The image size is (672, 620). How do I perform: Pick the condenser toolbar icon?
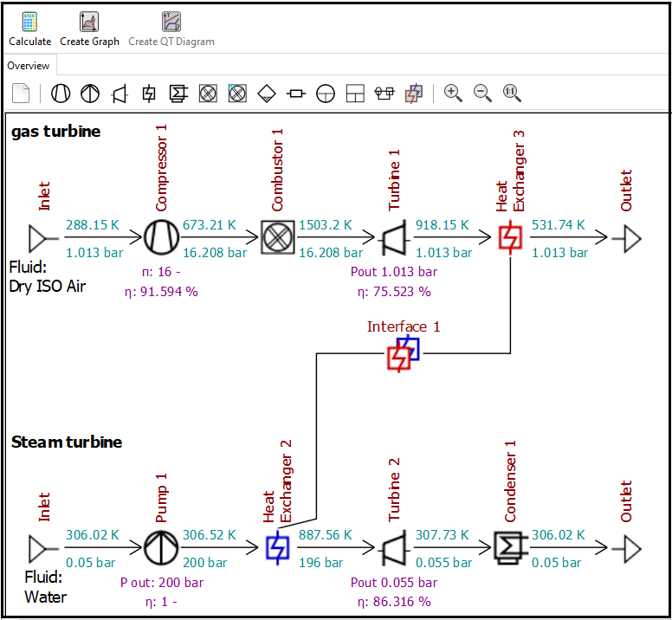(178, 94)
